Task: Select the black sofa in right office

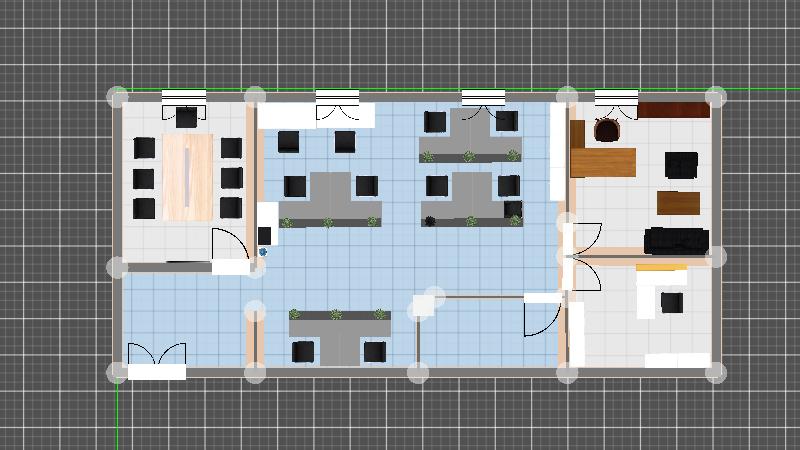Action: tap(676, 240)
